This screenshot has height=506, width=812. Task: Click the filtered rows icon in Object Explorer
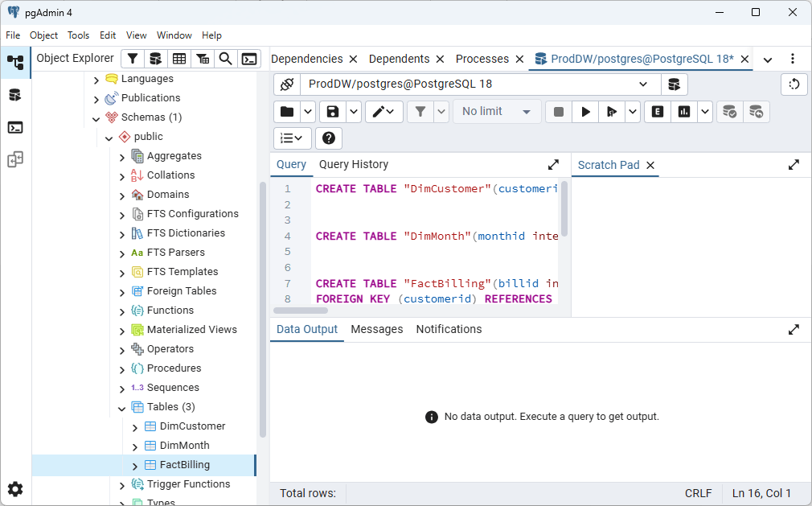(203, 59)
